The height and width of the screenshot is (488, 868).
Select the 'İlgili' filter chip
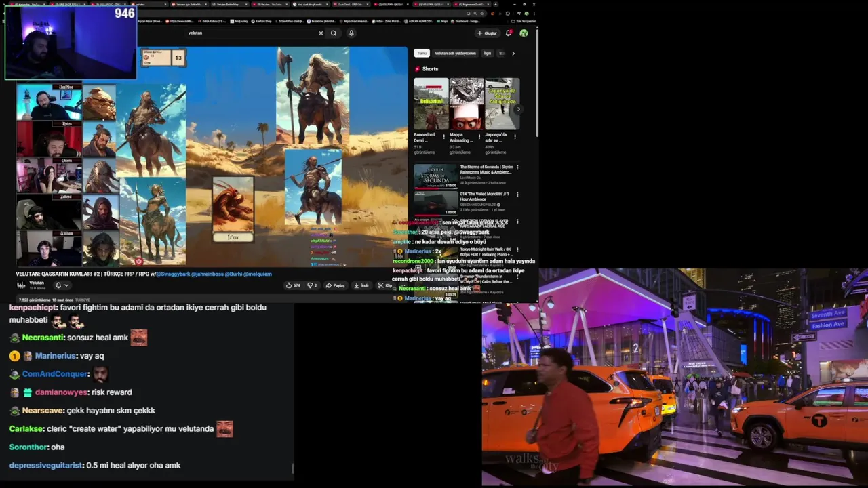(x=487, y=53)
